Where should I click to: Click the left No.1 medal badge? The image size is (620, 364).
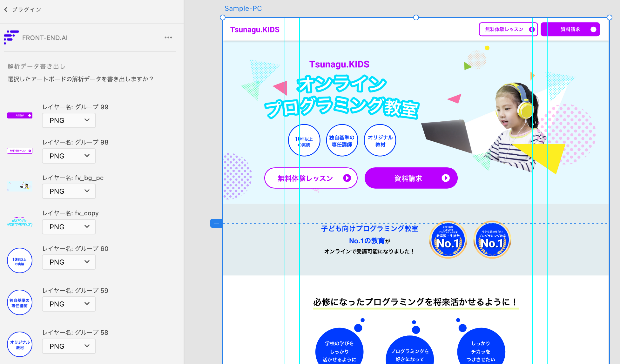(448, 240)
